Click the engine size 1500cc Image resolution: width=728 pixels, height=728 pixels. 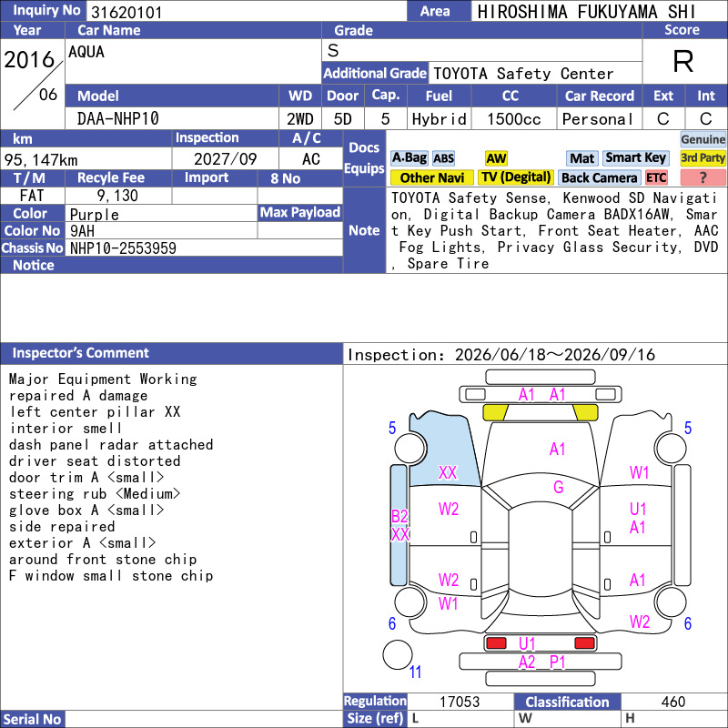click(514, 119)
